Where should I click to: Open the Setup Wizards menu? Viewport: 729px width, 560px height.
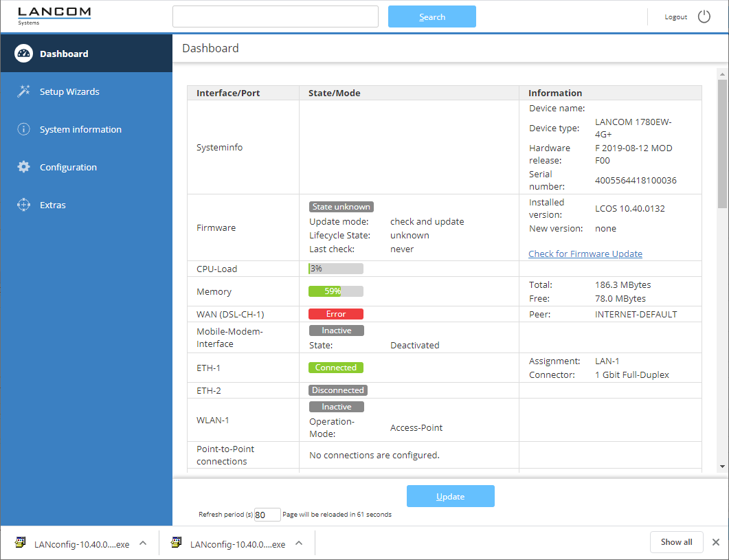coord(69,91)
